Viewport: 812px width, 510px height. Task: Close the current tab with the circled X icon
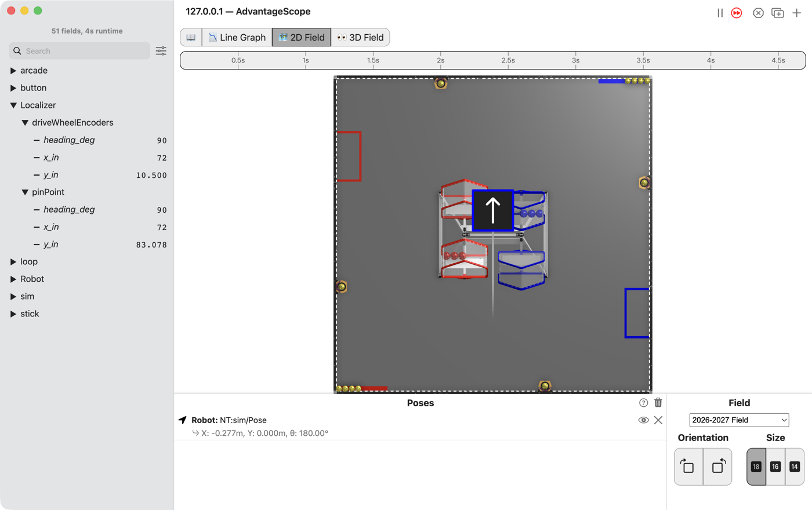(x=758, y=13)
